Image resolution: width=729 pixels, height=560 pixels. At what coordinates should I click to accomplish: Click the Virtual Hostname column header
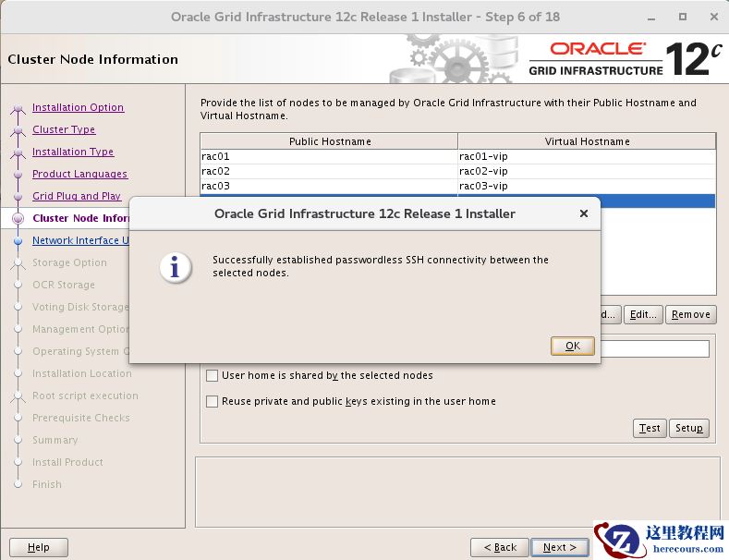click(x=587, y=141)
